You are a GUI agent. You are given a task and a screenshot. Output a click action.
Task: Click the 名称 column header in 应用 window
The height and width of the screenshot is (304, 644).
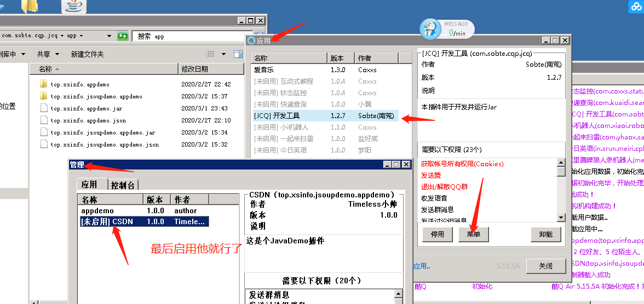pyautogui.click(x=289, y=59)
